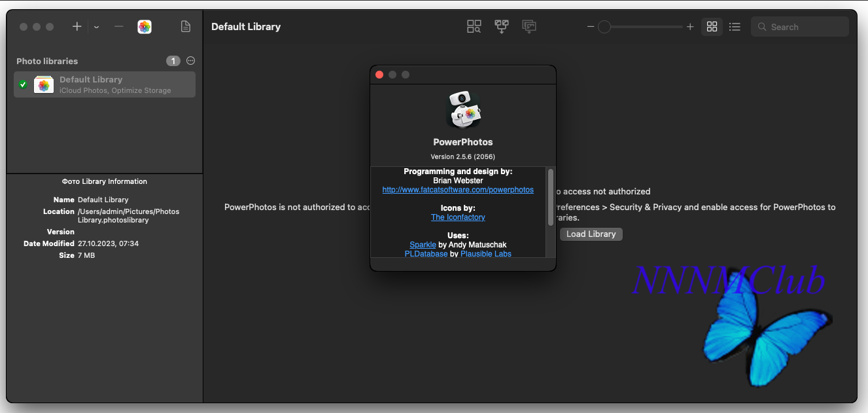Click the Search field
Screen dimensions: 868x413
800,27
